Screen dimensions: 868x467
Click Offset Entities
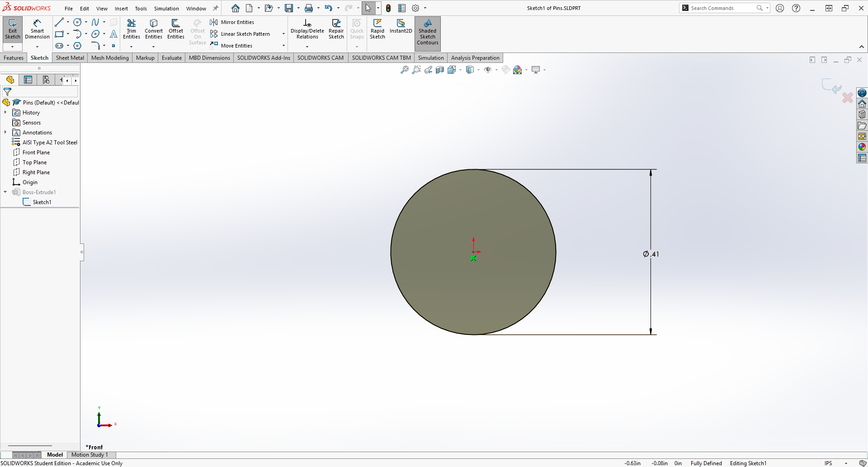click(176, 29)
